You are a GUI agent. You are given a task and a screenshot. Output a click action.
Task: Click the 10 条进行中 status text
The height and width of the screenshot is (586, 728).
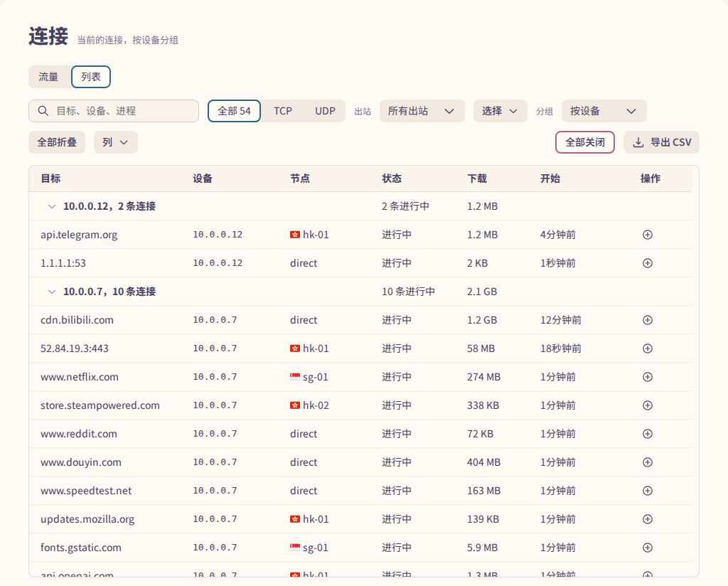coord(409,292)
